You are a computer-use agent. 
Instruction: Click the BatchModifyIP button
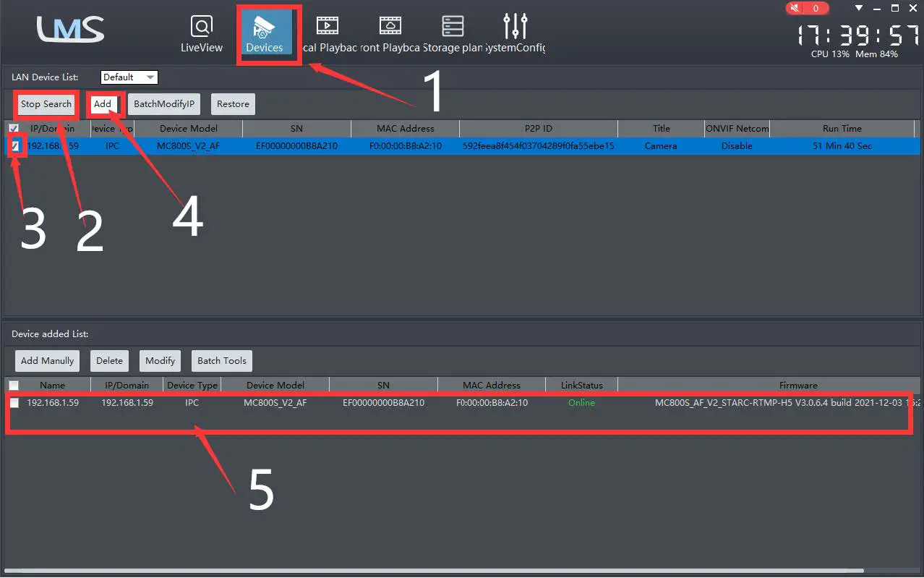tap(164, 104)
